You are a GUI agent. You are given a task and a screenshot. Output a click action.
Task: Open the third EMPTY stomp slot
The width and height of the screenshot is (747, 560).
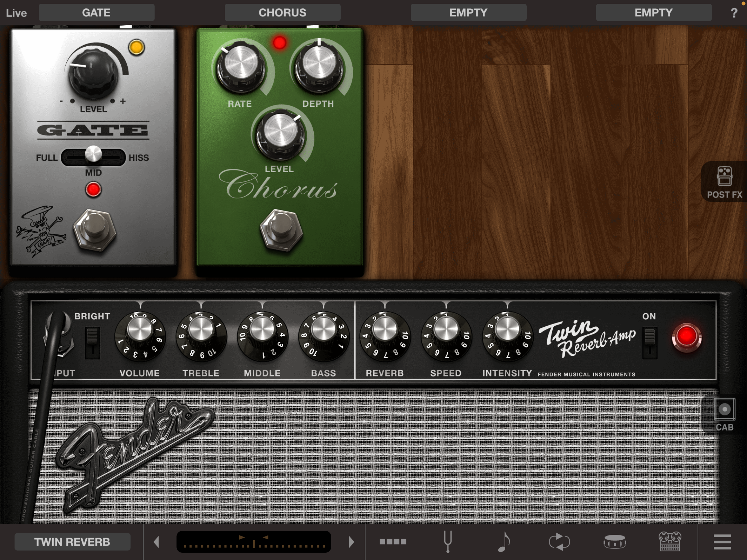tap(469, 13)
